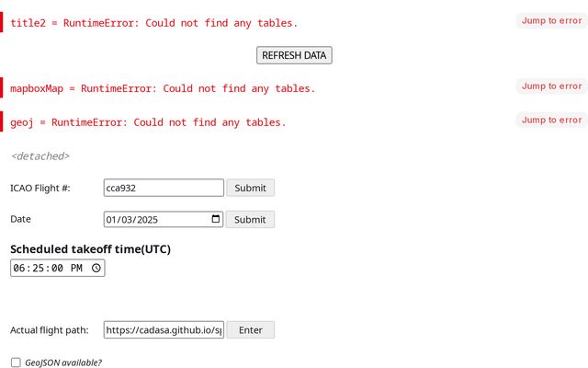The width and height of the screenshot is (588, 368).
Task: Toggle the GeoJSON available checkbox
Action: 16,362
